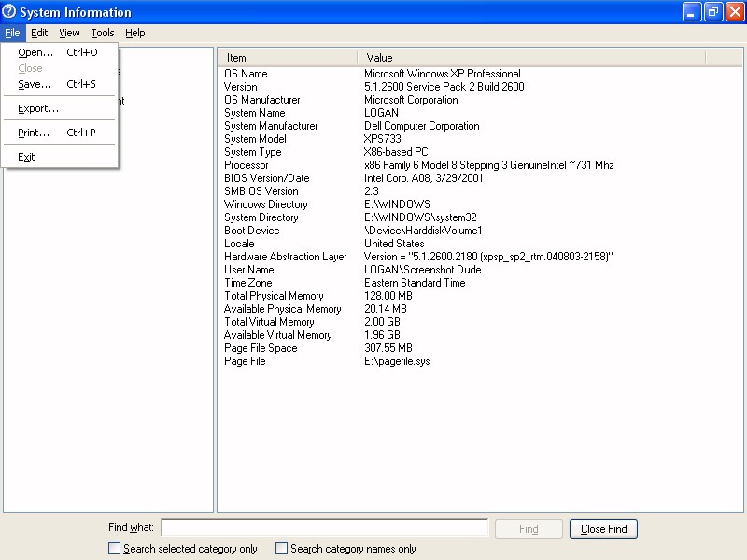
Task: Open the View menu
Action: tap(69, 33)
